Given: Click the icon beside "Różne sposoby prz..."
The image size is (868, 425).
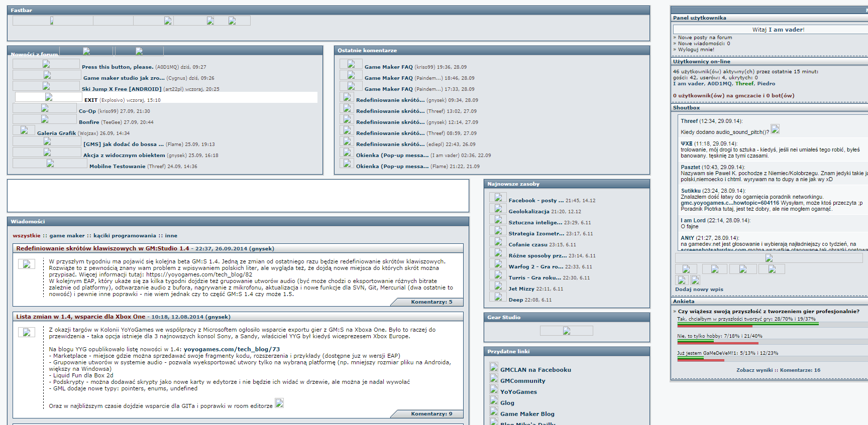Looking at the screenshot, I should click(x=498, y=252).
